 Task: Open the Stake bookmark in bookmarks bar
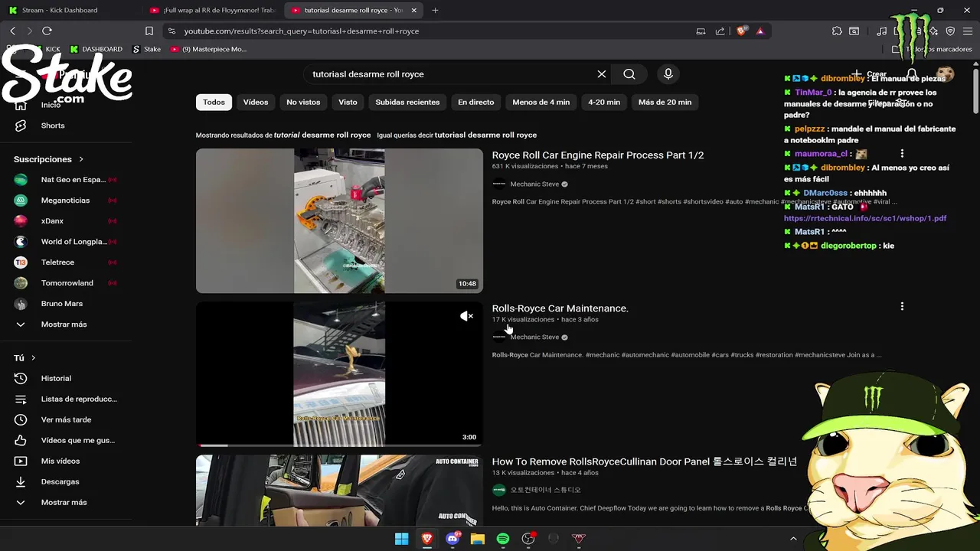click(146, 49)
